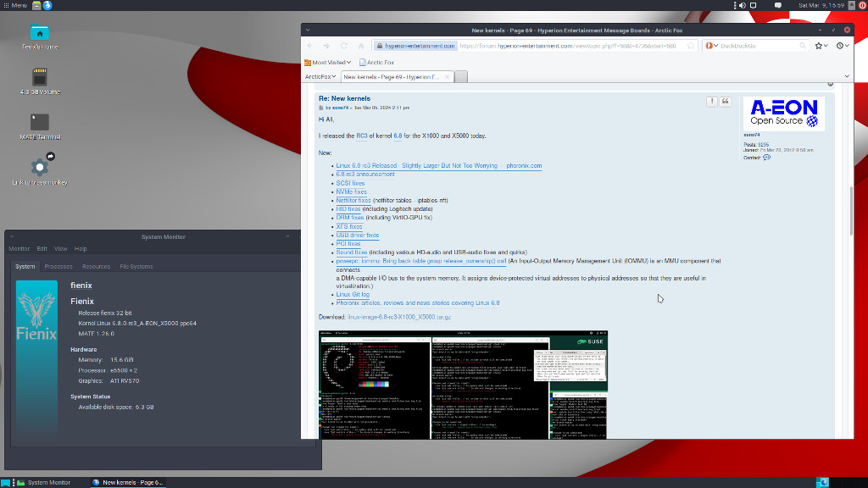This screenshot has width=868, height=488.
Task: Open the volume control in system tray
Action: click(x=743, y=5)
